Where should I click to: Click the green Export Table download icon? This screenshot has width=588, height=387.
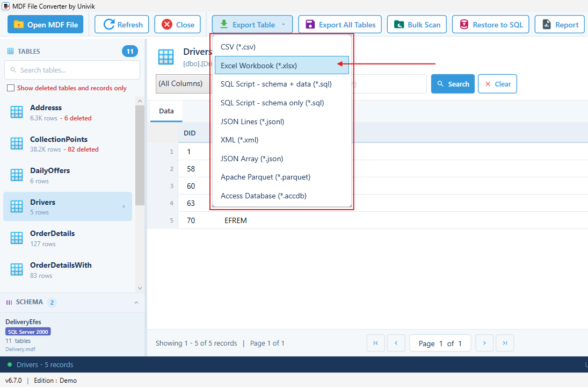[x=224, y=24]
